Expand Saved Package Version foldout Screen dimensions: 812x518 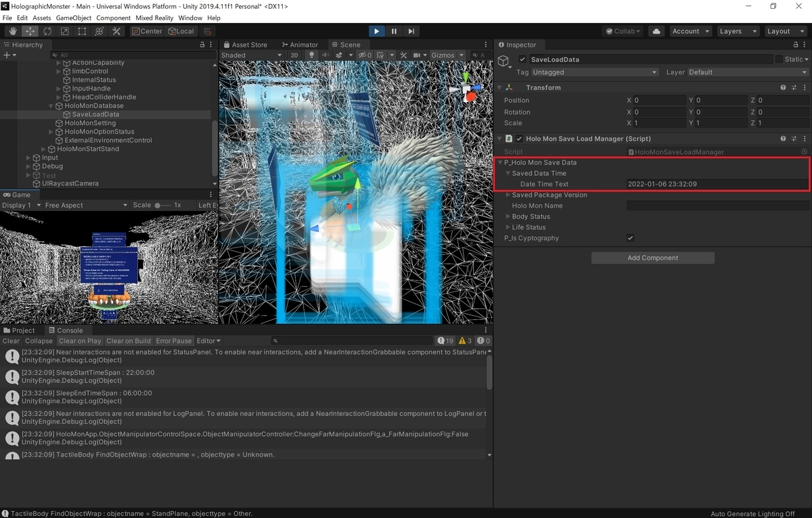pos(508,195)
